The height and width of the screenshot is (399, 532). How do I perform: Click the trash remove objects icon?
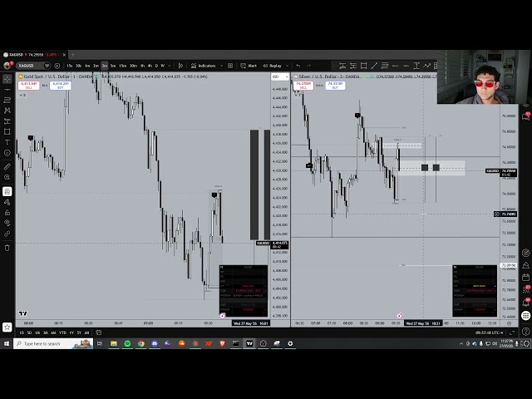(7, 248)
